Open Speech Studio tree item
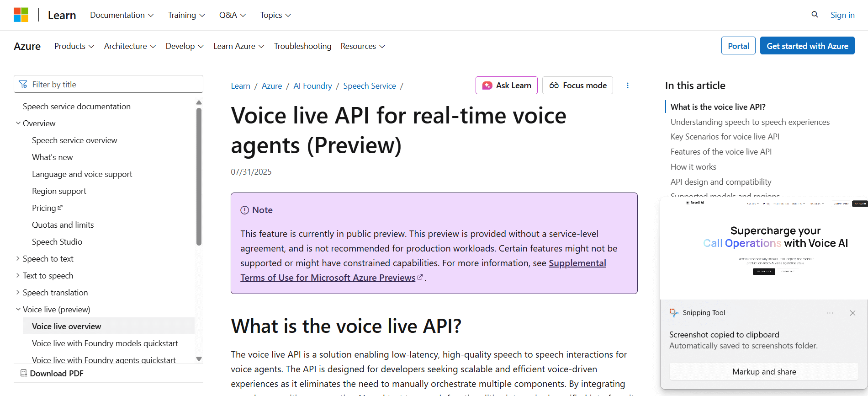 57,241
